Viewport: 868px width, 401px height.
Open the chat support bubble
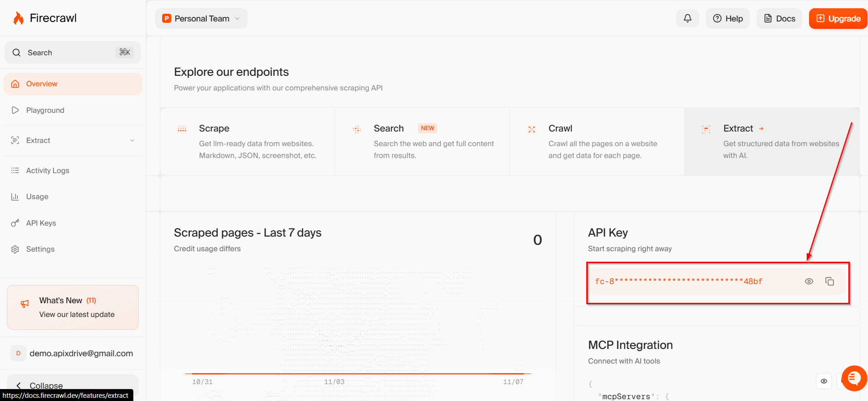coord(854,378)
